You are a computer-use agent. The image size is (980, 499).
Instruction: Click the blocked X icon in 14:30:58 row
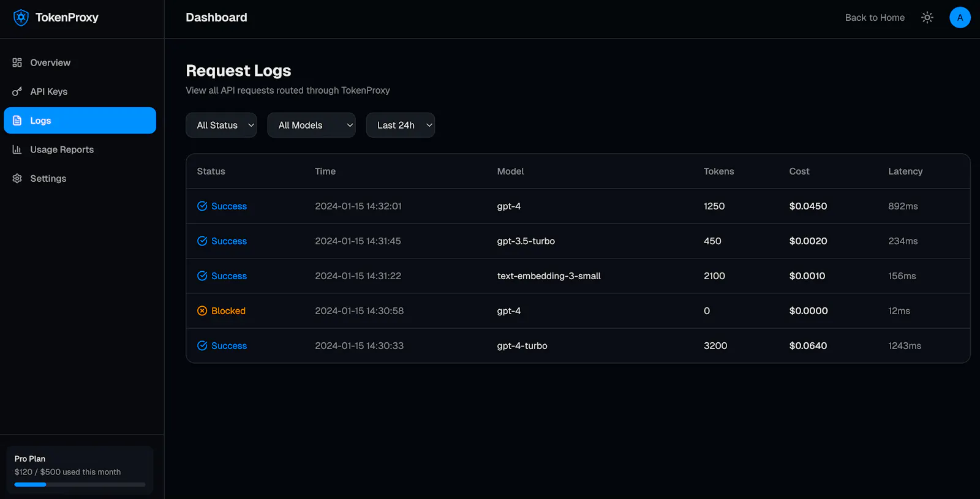[x=202, y=311]
